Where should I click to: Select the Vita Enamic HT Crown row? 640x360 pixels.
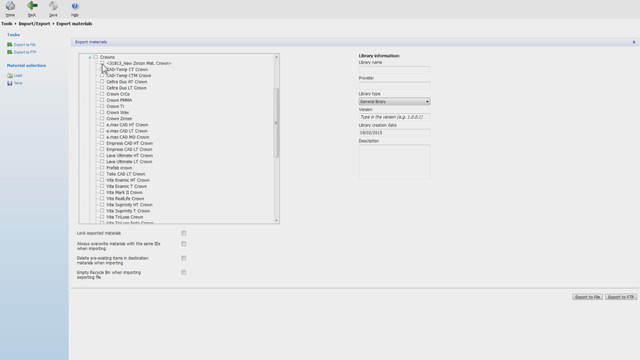128,180
